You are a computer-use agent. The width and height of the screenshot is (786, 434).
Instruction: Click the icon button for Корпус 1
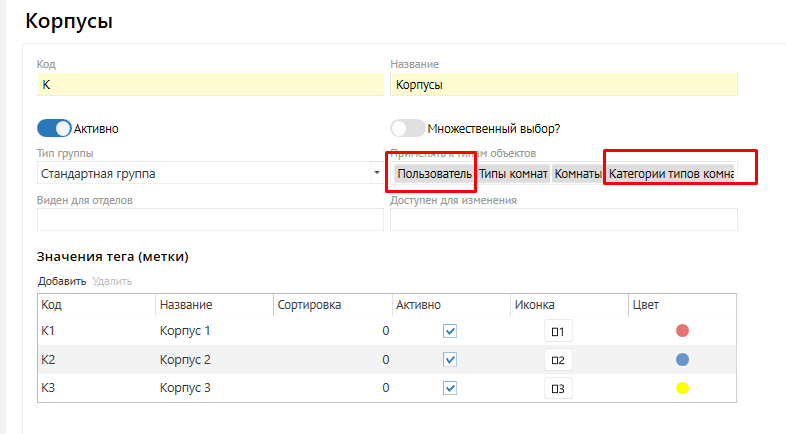click(x=558, y=331)
